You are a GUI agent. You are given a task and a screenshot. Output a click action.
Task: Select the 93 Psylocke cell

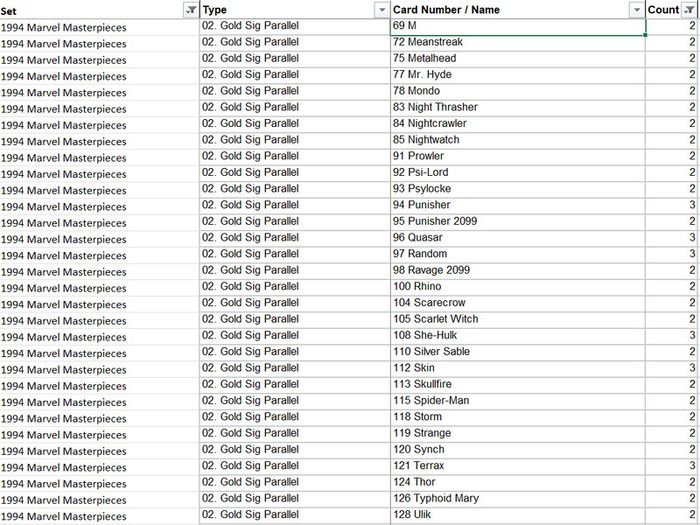pos(518,189)
